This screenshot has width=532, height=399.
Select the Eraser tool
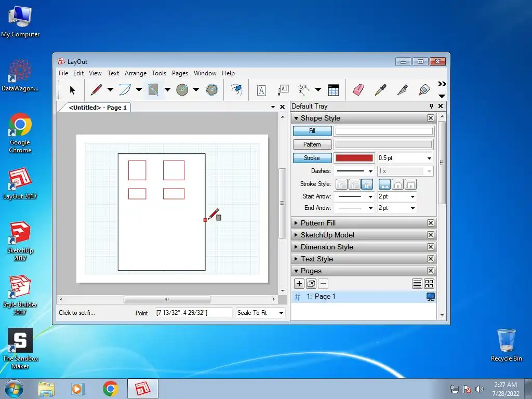(x=358, y=90)
